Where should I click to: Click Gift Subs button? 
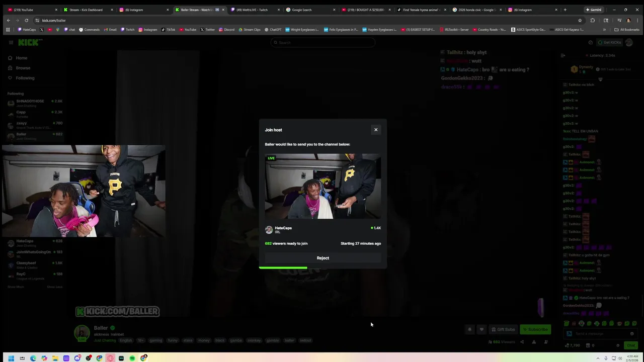(x=503, y=329)
